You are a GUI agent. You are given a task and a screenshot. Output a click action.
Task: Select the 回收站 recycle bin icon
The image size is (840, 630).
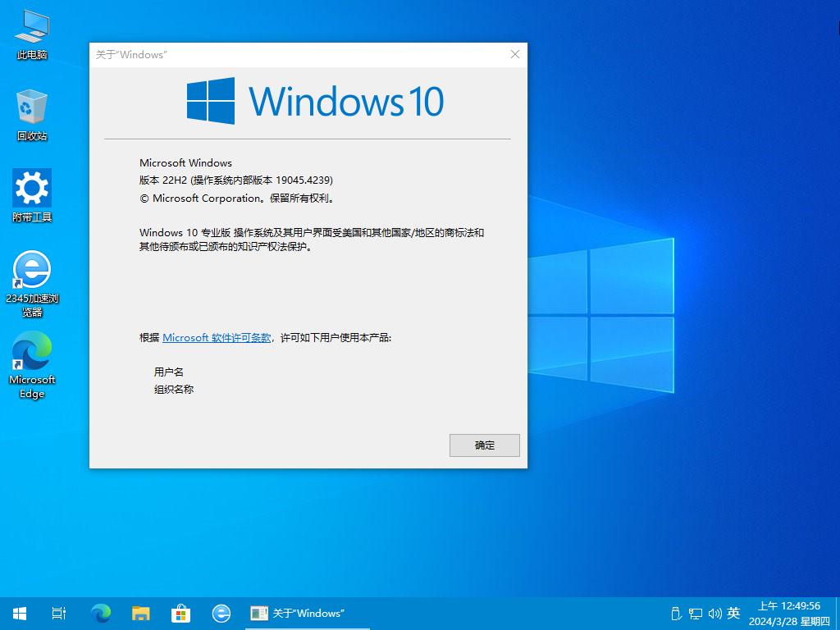click(32, 115)
